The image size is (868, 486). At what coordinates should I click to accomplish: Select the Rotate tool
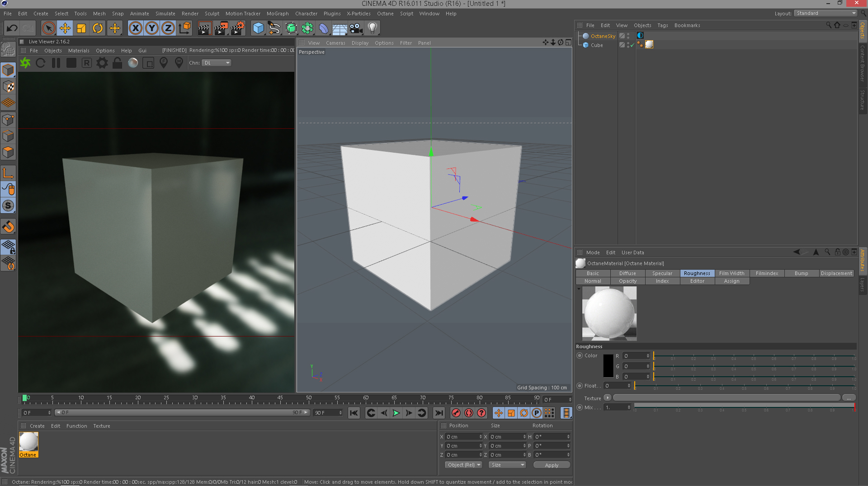click(98, 28)
